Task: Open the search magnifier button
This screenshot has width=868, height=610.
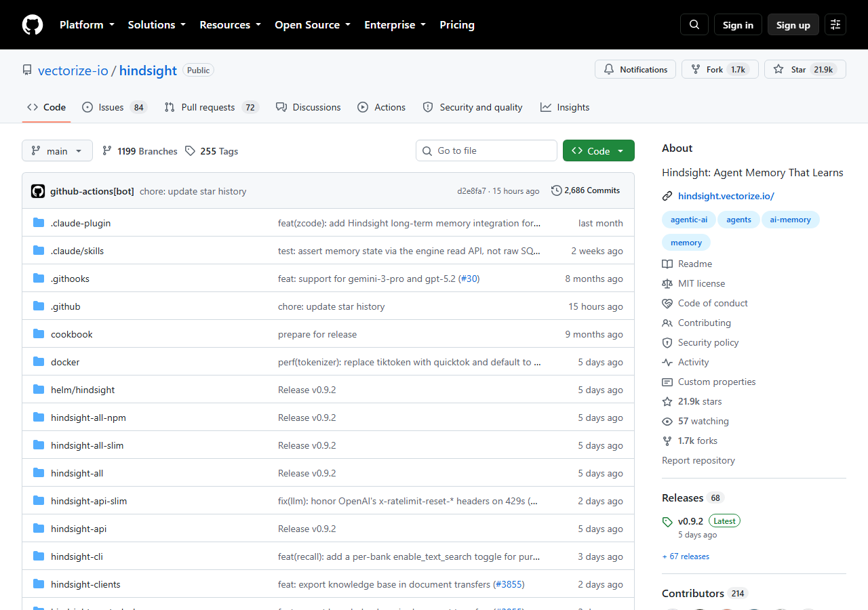Action: 694,24
